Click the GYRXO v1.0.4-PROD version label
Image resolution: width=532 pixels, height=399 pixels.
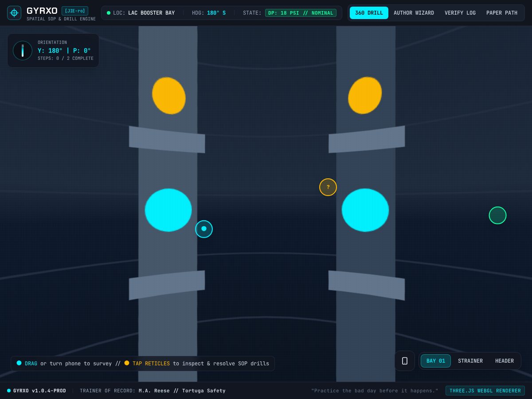click(x=39, y=391)
